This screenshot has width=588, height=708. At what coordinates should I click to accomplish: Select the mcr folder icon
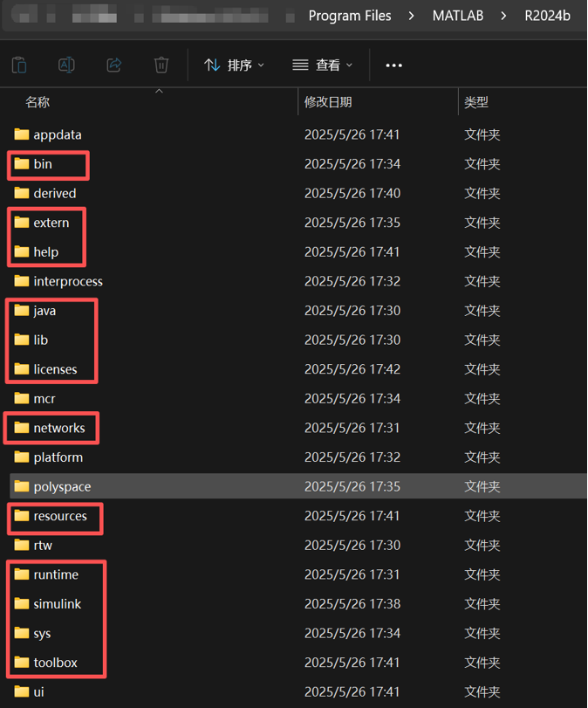coord(21,398)
